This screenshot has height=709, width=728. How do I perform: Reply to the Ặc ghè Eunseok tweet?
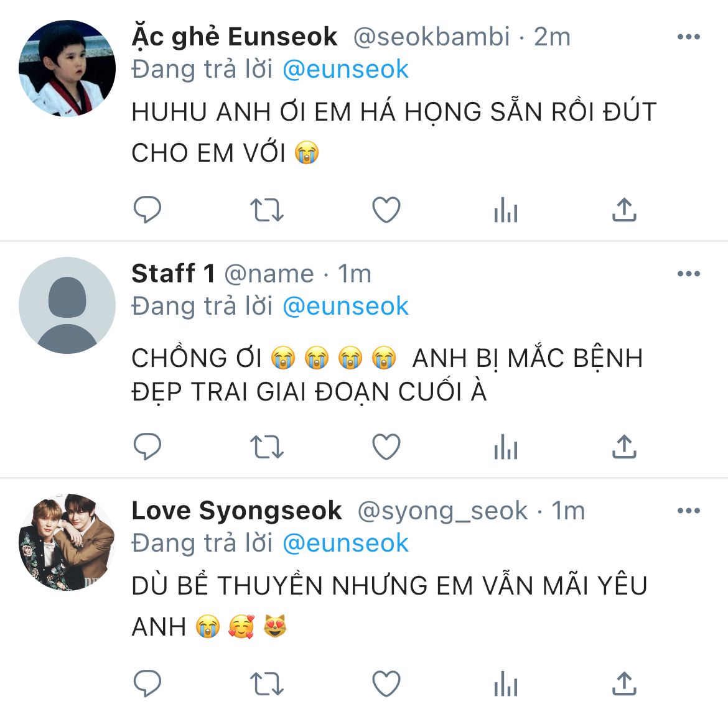coord(147,210)
